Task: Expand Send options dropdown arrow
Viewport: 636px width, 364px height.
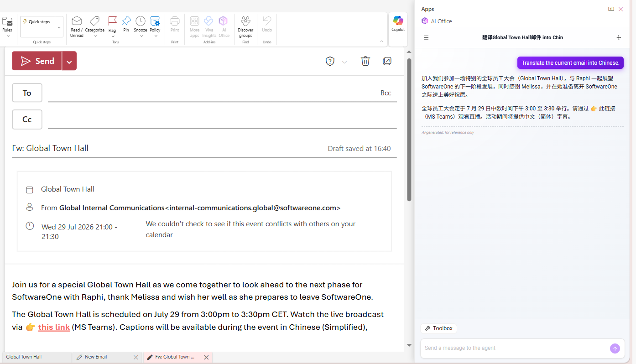Action: pyautogui.click(x=69, y=61)
